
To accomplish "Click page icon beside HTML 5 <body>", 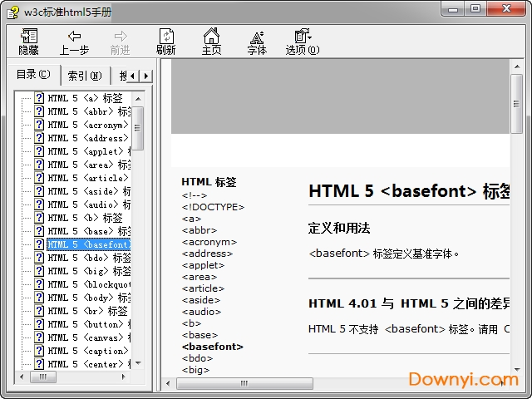I will click(x=39, y=298).
